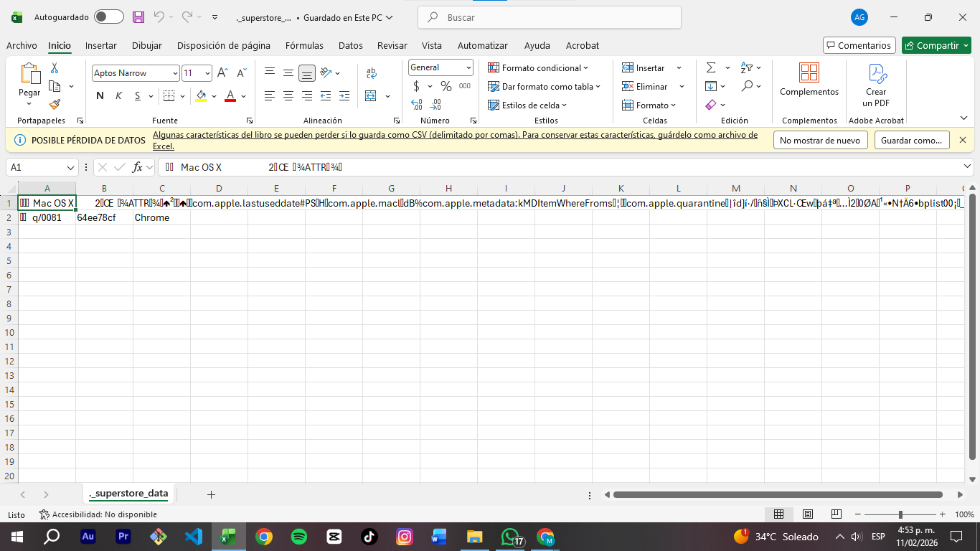Click the zoom slider handle
The image size is (980, 551).
(x=900, y=514)
